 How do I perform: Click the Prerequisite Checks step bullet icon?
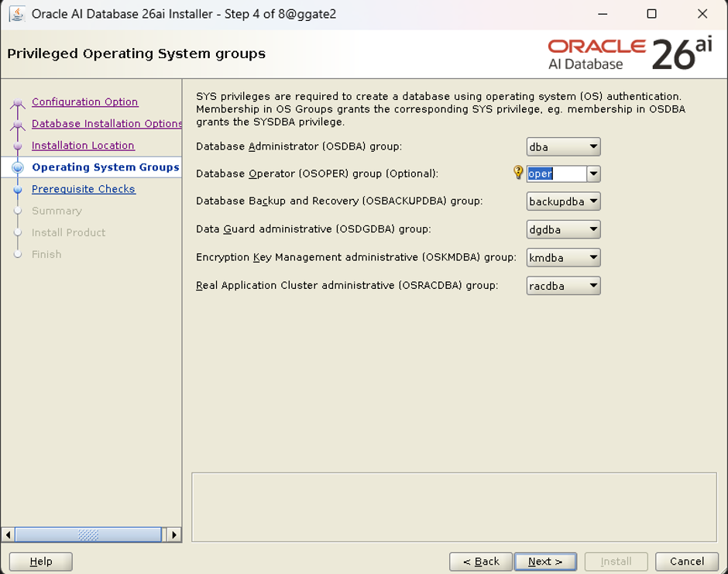18,190
